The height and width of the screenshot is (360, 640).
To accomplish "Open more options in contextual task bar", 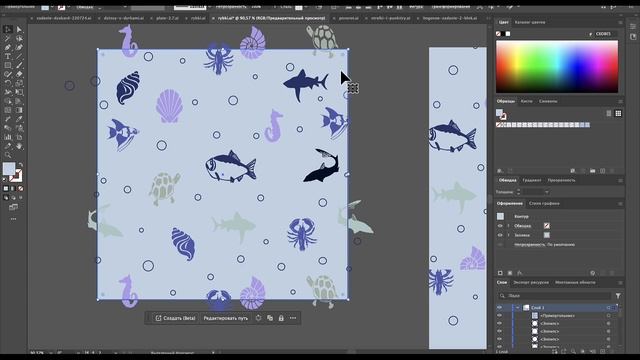I will pyautogui.click(x=293, y=318).
